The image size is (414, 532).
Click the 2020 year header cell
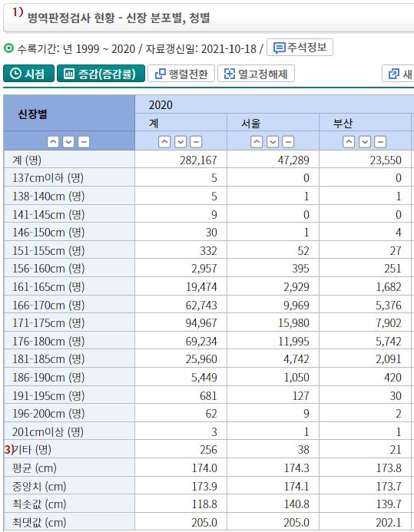274,104
